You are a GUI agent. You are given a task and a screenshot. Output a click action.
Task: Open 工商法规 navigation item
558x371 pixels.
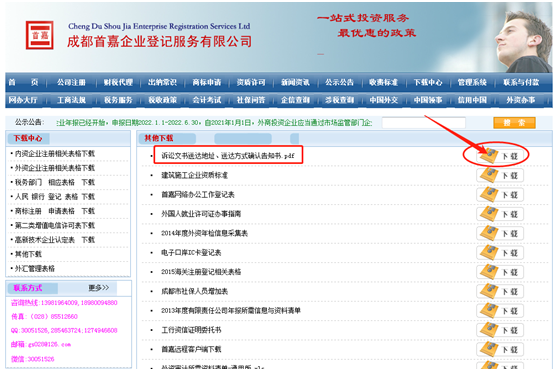point(71,100)
